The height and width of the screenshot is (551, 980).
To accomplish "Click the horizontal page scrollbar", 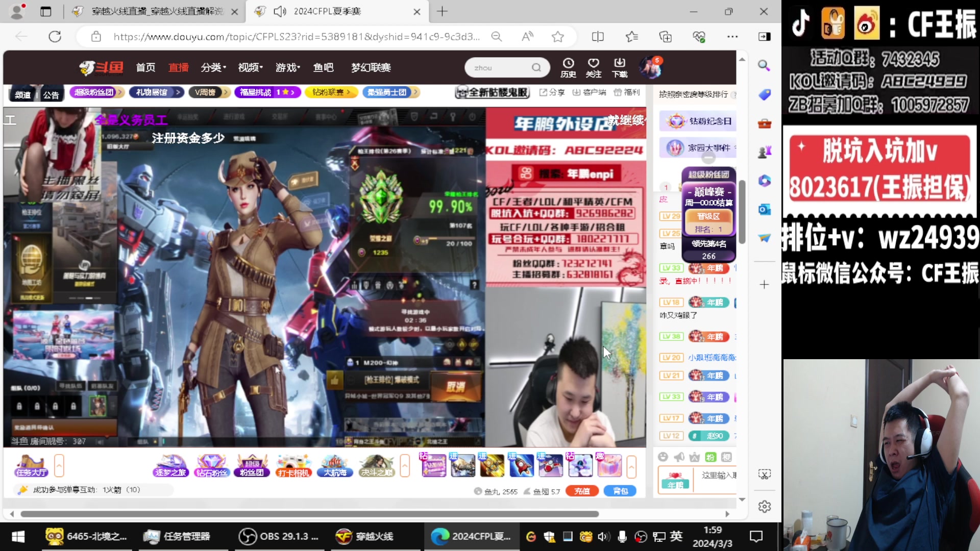I will [309, 514].
